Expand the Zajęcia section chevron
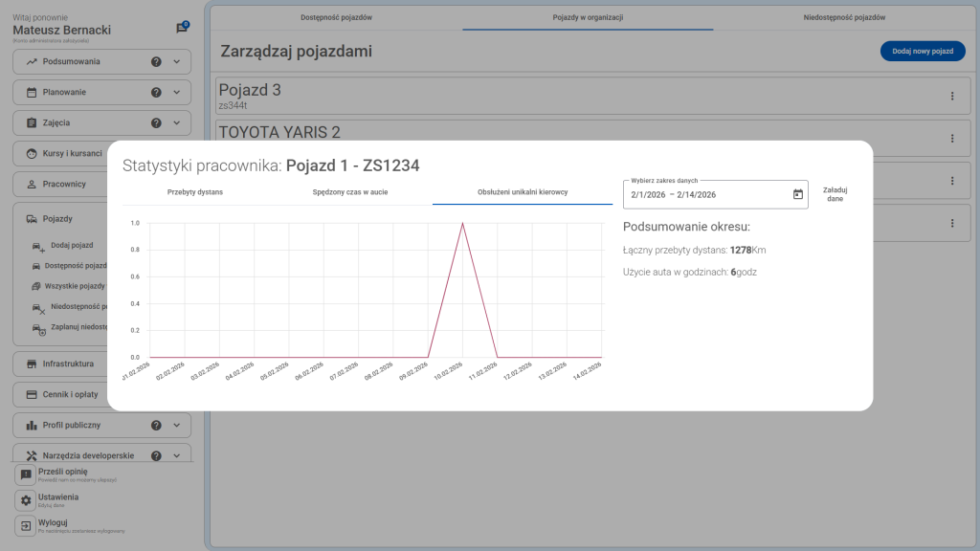 coord(176,123)
